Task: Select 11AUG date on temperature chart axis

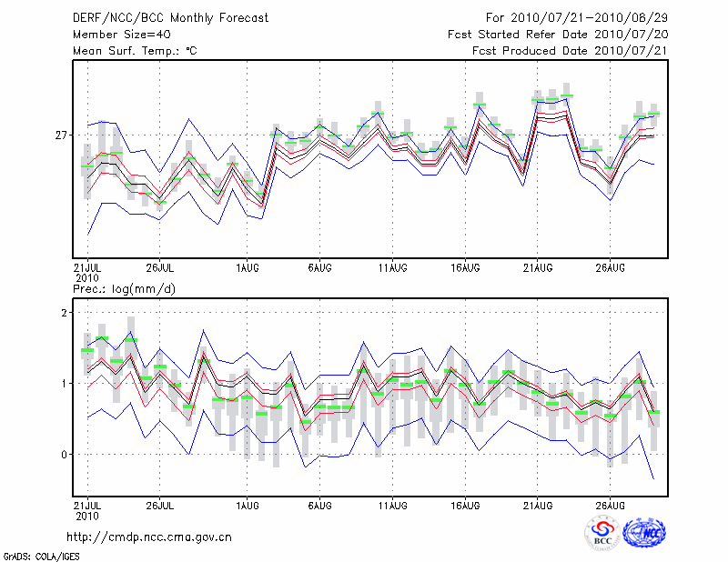Action: (x=392, y=267)
